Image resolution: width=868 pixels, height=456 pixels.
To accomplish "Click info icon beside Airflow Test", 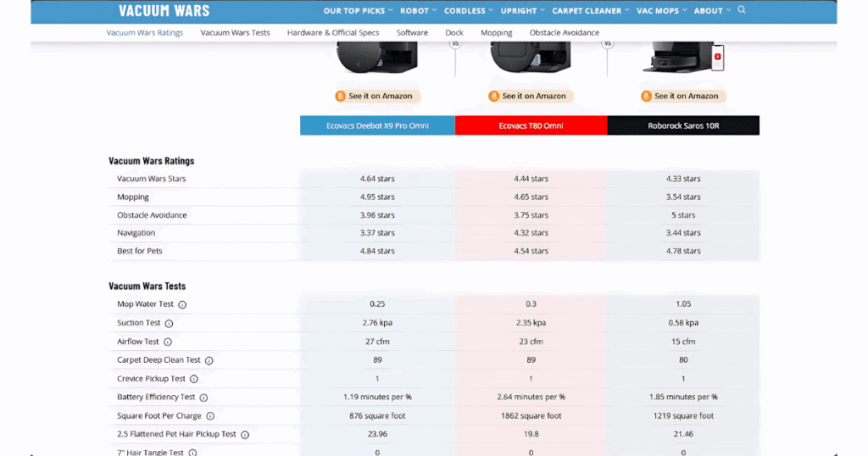I will click(x=168, y=342).
